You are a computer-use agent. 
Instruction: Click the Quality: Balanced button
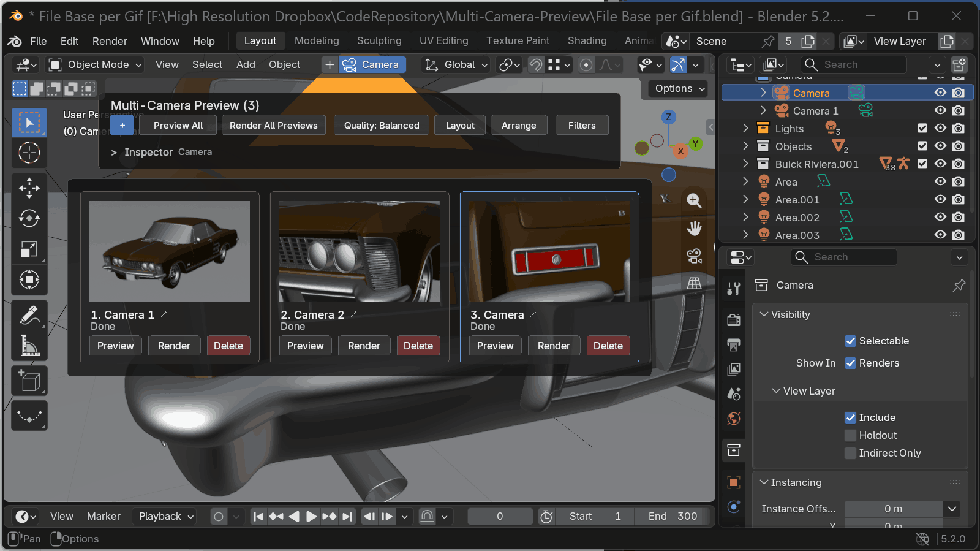tap(382, 125)
